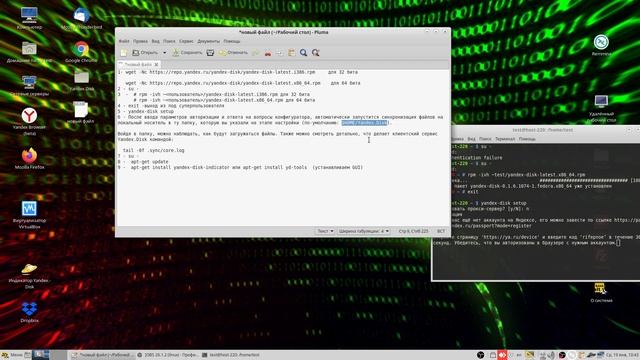The height and width of the screenshot is (360, 640).
Task: Create a new document in Pluma toolbar
Action: tap(124, 53)
